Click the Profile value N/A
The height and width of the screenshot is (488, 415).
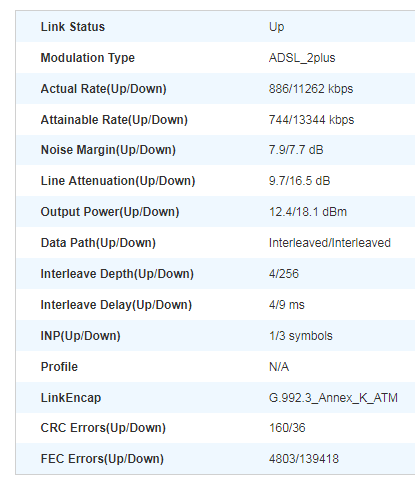[x=279, y=367]
